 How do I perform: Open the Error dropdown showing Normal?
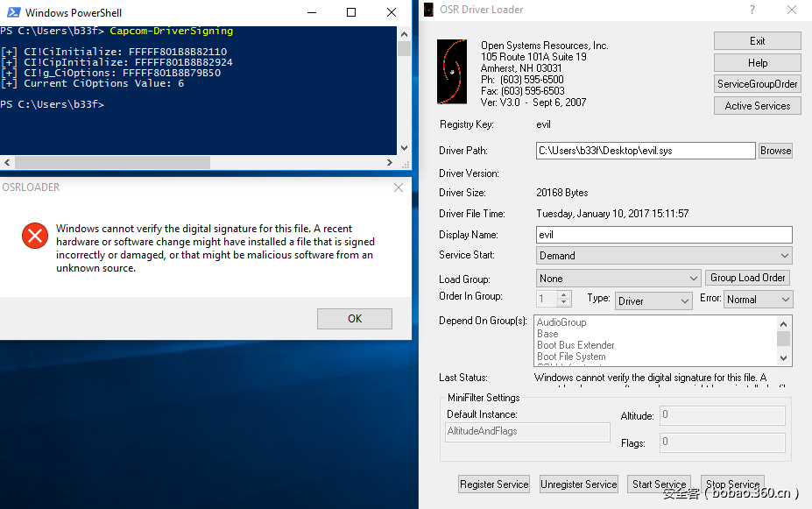(758, 300)
